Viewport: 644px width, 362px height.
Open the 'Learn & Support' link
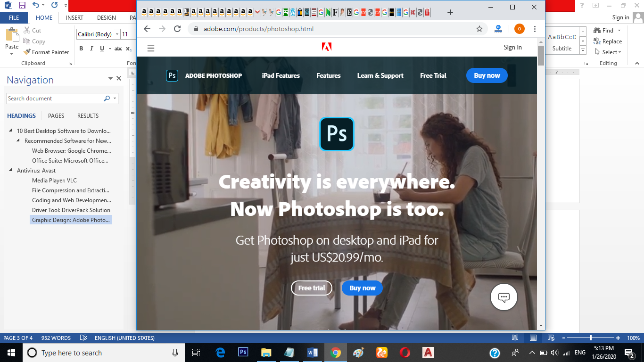click(x=380, y=75)
